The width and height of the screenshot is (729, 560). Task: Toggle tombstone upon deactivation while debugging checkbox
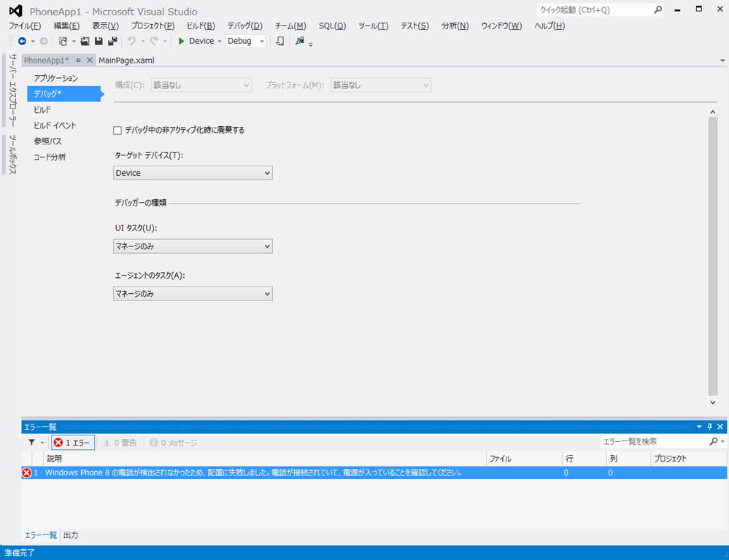coord(117,131)
